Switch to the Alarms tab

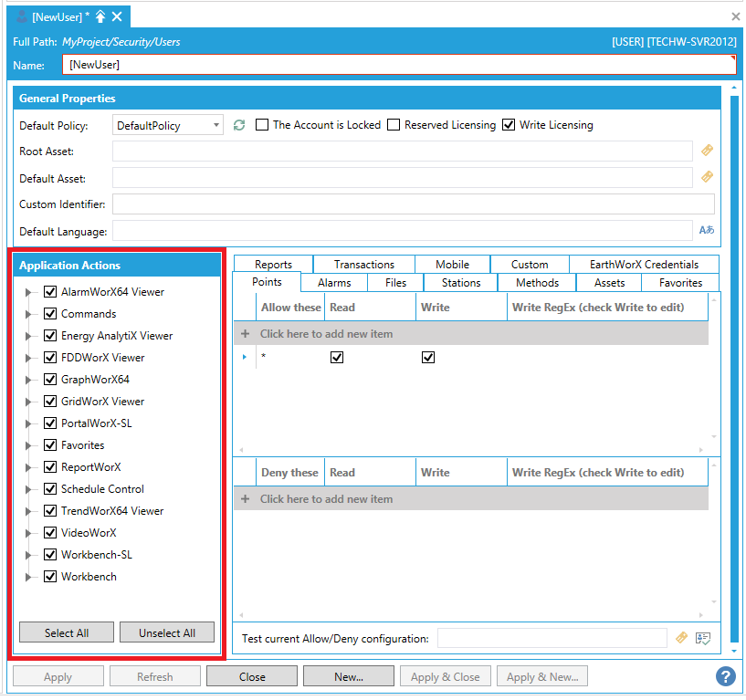(334, 283)
